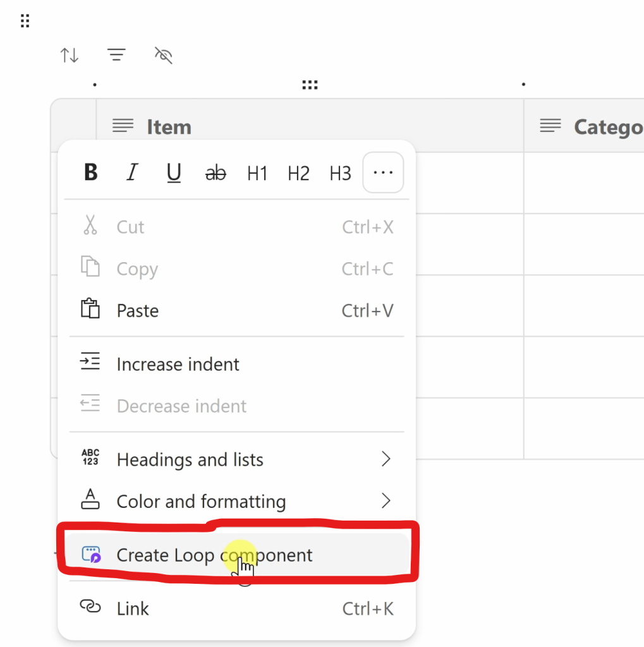
Task: Click Create Loop component
Action: (214, 555)
